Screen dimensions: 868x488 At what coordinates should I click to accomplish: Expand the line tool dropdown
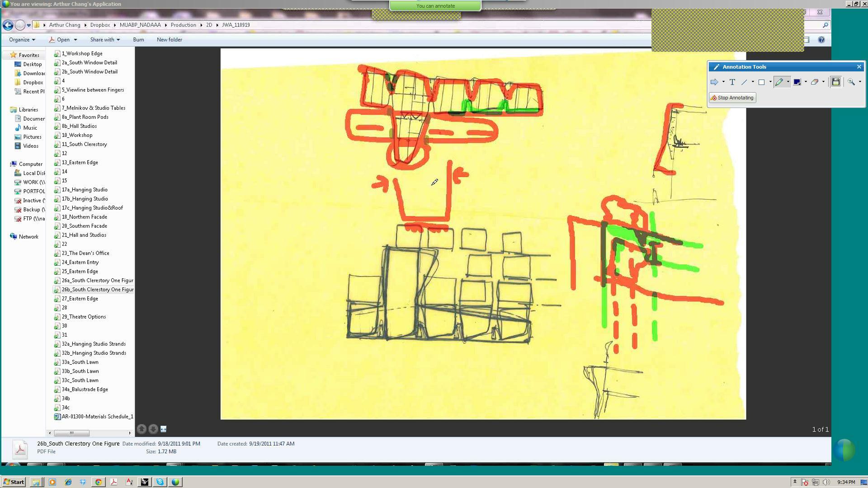[x=753, y=82]
